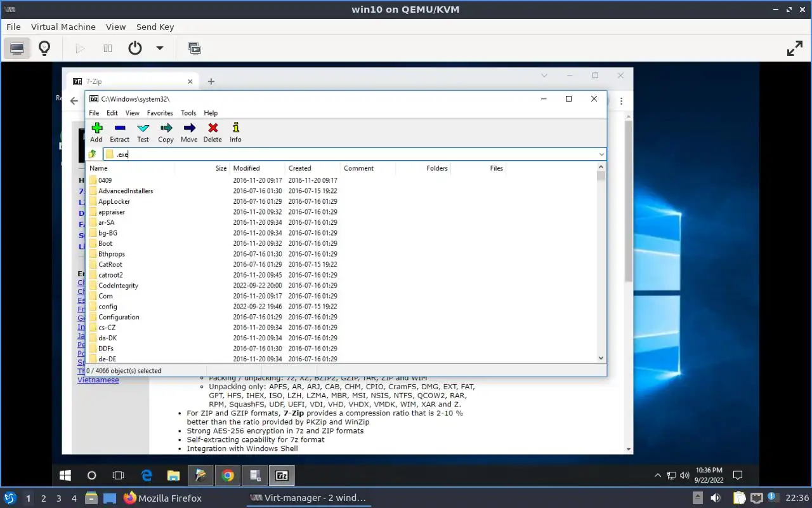Click the Vietnamese language link
The width and height of the screenshot is (812, 508).
point(98,380)
